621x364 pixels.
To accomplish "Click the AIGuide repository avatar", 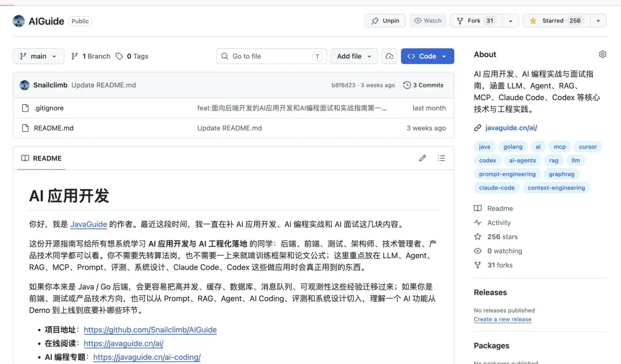I will [x=18, y=21].
